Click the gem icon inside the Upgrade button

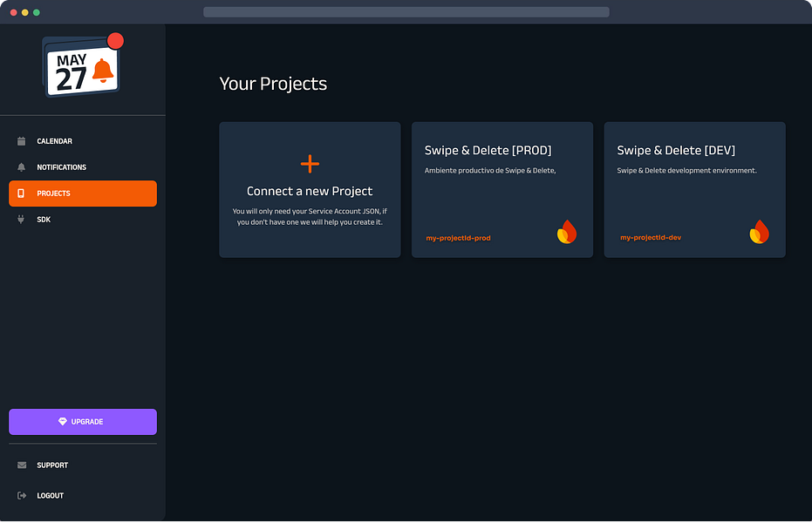pos(61,422)
